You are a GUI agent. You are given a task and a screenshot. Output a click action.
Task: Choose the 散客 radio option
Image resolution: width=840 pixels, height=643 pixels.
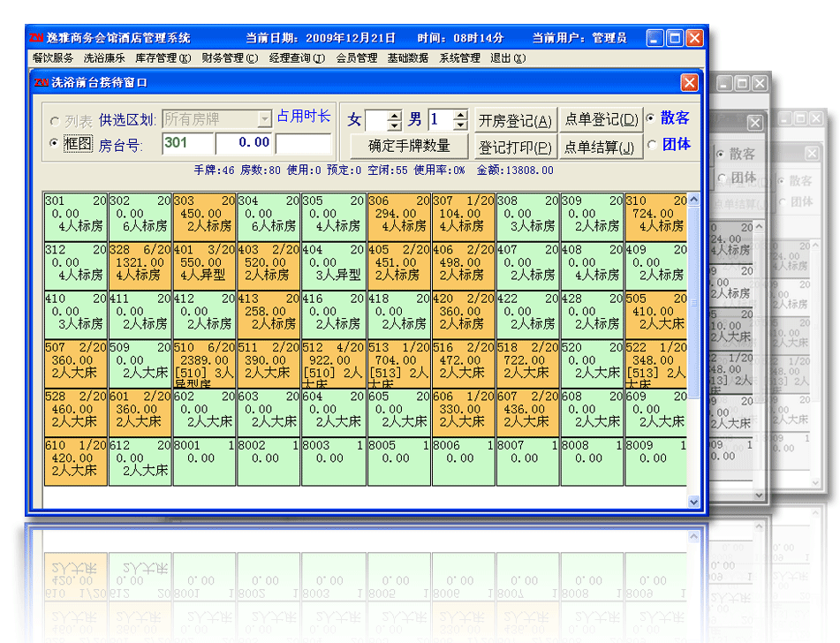[651, 118]
